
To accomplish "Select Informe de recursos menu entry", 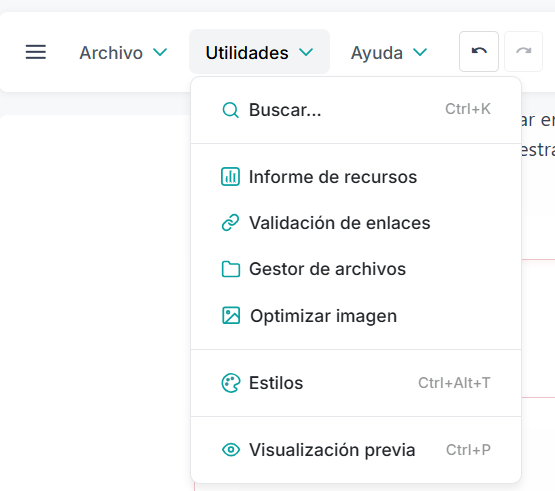I will [356, 177].
